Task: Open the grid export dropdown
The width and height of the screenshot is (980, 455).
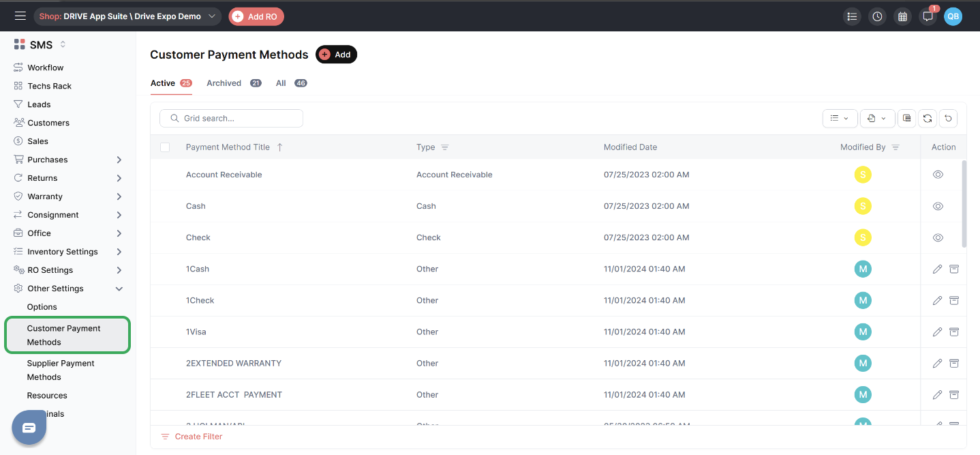Action: click(877, 118)
